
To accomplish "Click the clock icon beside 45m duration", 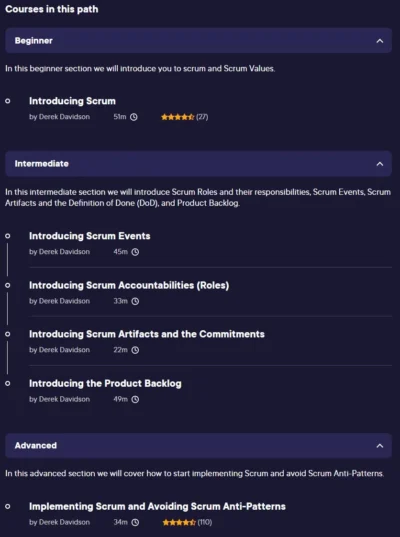I will click(x=135, y=252).
